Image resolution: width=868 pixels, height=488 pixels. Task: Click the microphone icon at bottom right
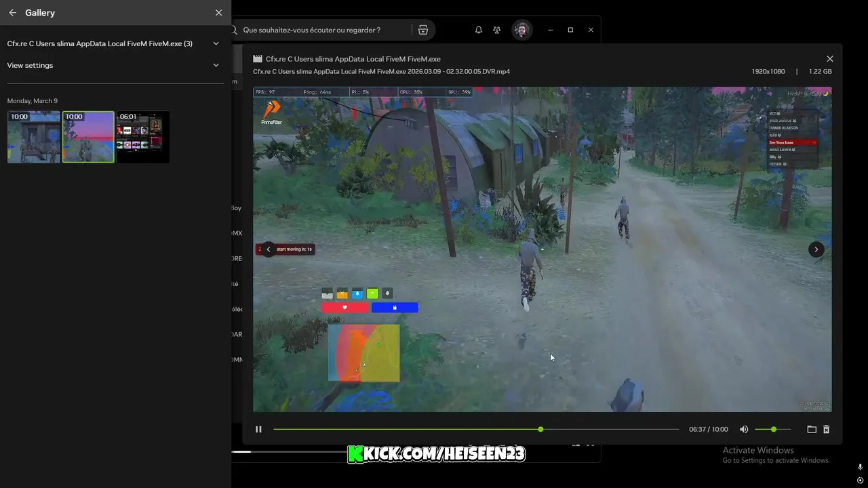click(860, 467)
